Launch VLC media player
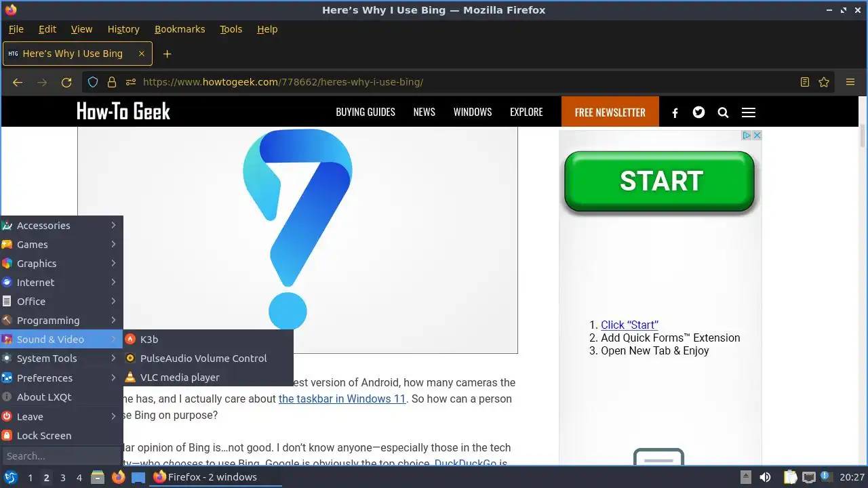Screen dimensions: 868x488 pyautogui.click(x=208, y=378)
